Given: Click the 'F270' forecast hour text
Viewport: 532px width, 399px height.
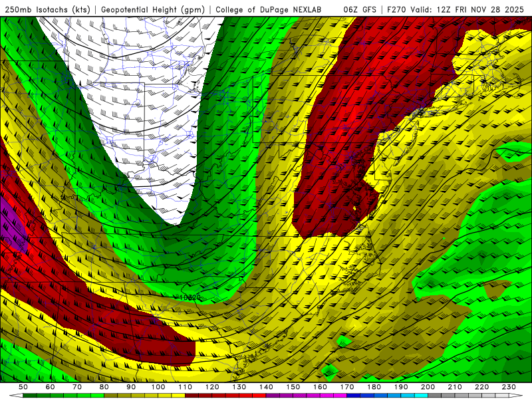Looking at the screenshot, I should pos(397,9).
